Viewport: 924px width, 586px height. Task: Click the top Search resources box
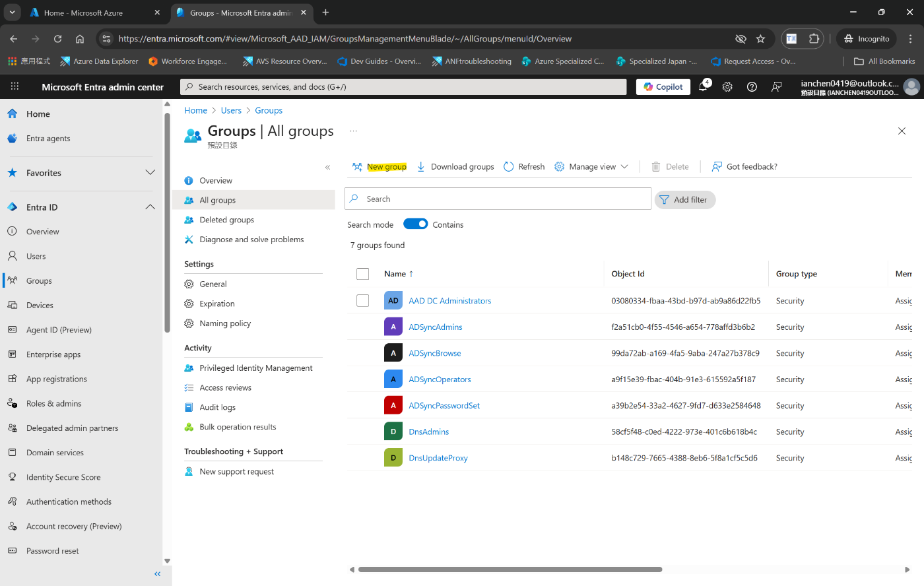coord(403,86)
